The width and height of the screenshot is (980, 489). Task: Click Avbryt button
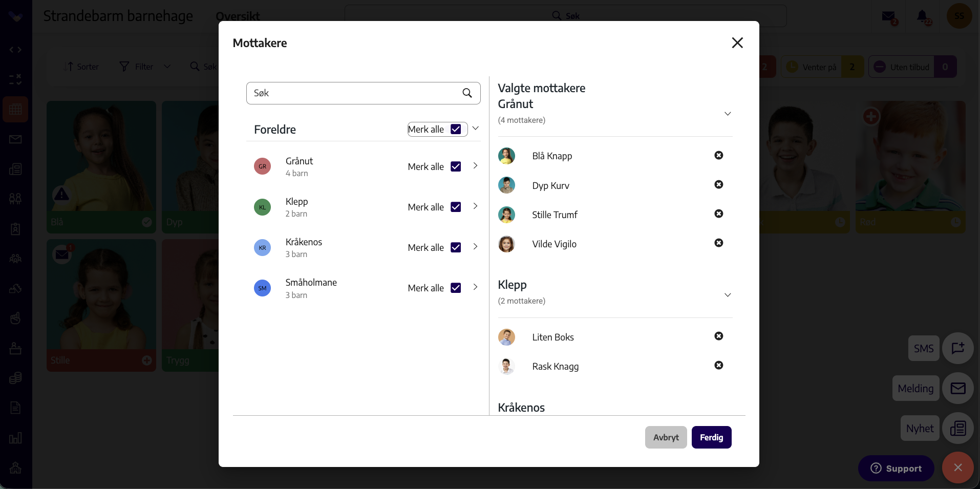tap(666, 437)
